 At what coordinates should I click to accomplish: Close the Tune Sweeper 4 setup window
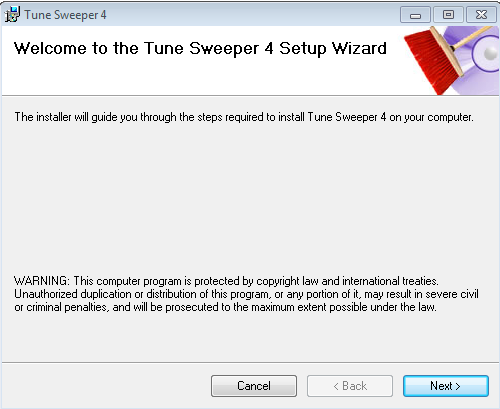(481, 15)
